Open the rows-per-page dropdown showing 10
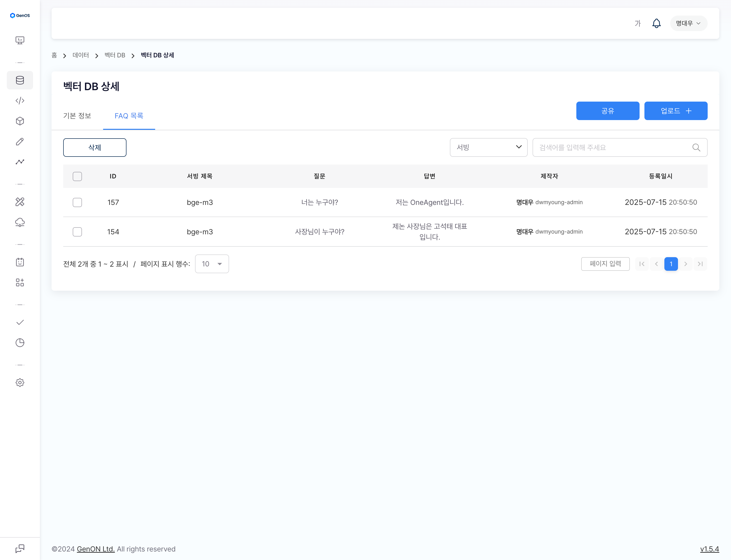731x560 pixels. (212, 264)
